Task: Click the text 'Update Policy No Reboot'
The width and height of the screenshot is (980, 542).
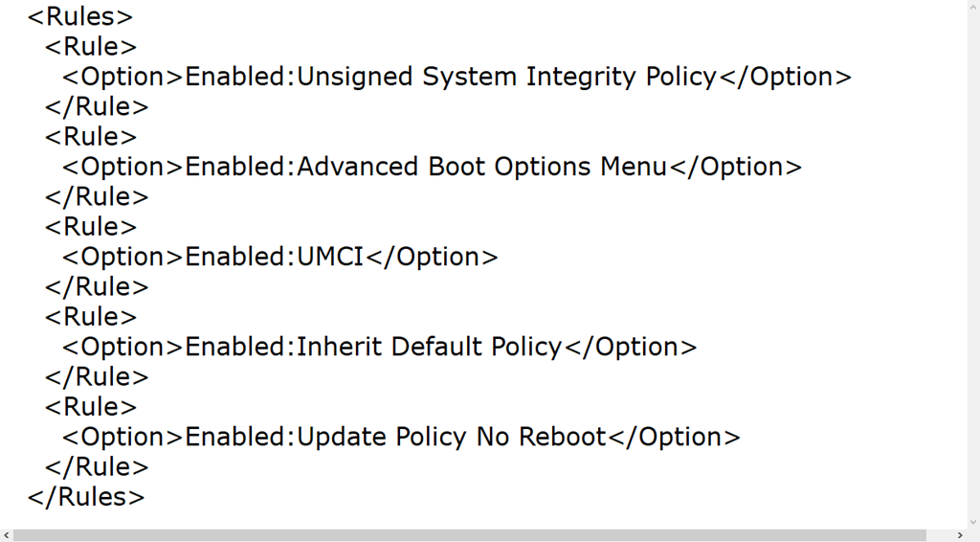Action: (452, 437)
